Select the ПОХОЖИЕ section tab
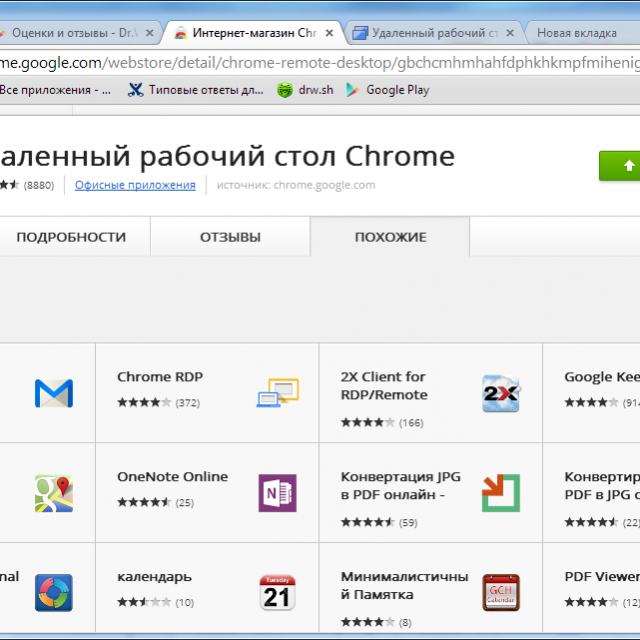Viewport: 640px width, 640px height. [x=390, y=237]
